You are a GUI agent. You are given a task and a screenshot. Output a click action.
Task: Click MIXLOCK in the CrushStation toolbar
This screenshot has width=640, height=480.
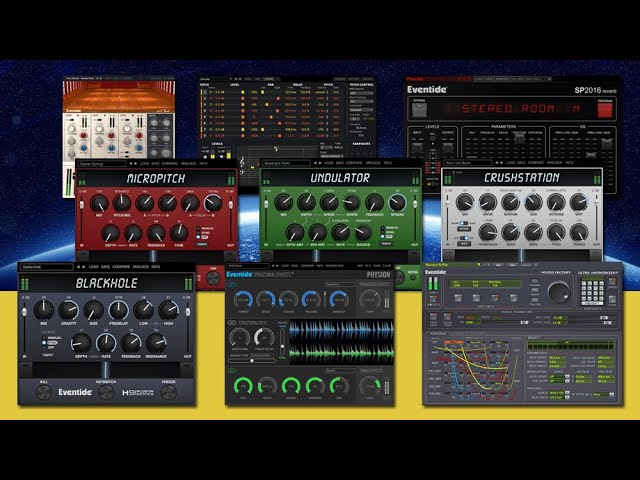[554, 163]
